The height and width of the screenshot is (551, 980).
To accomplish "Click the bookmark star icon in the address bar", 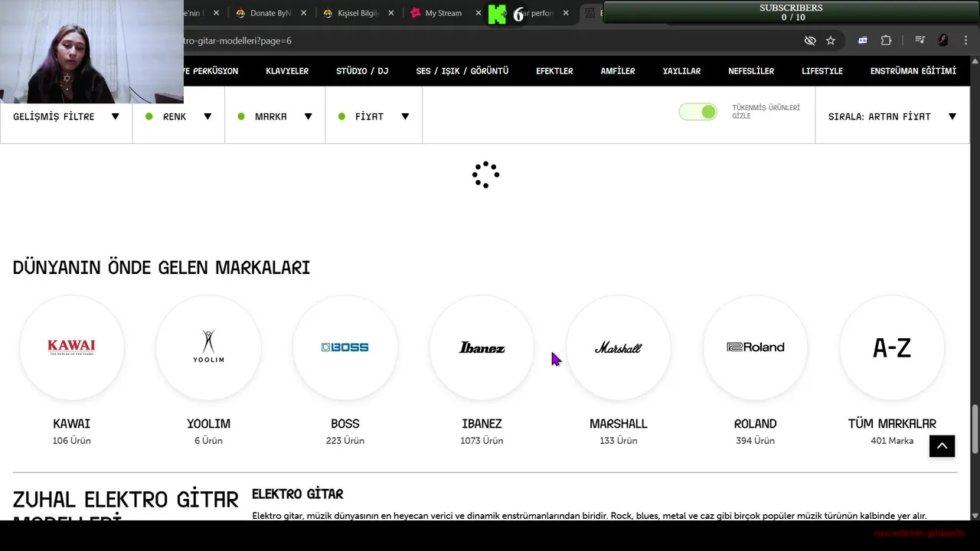I will coord(831,41).
